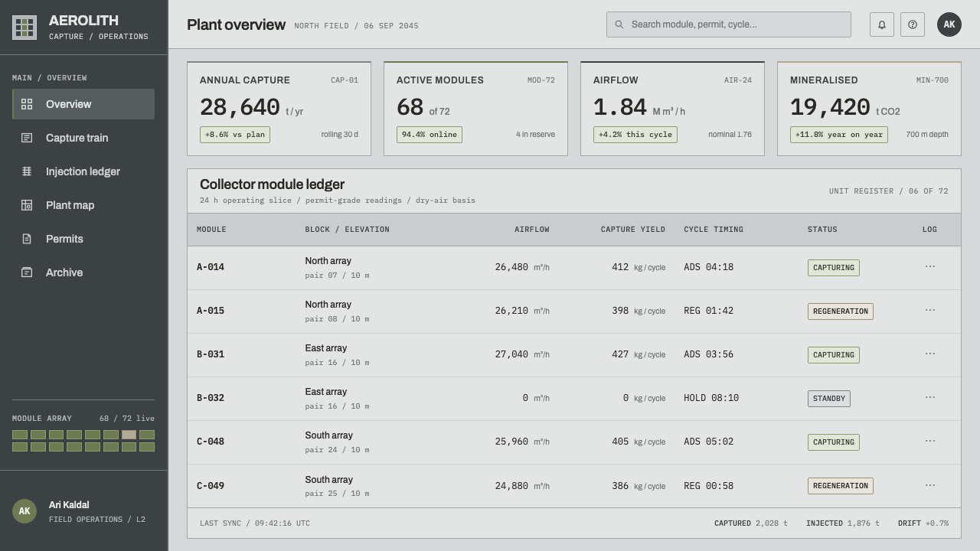Click the Archive box icon
Viewport: 980px width, 551px height.
[27, 272]
